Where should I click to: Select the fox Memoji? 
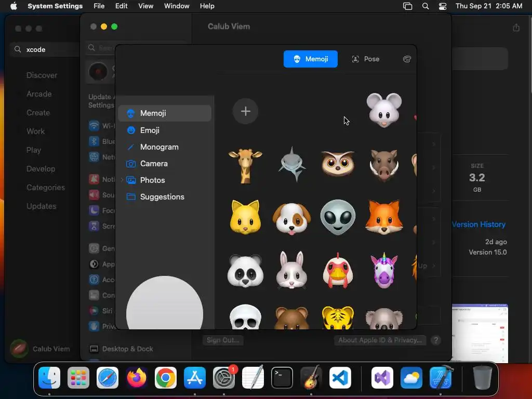click(384, 217)
